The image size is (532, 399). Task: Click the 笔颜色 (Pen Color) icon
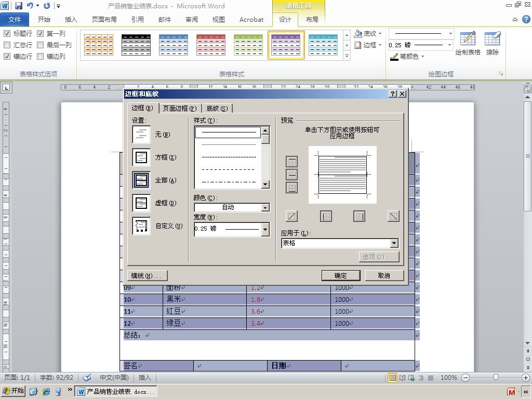point(394,57)
